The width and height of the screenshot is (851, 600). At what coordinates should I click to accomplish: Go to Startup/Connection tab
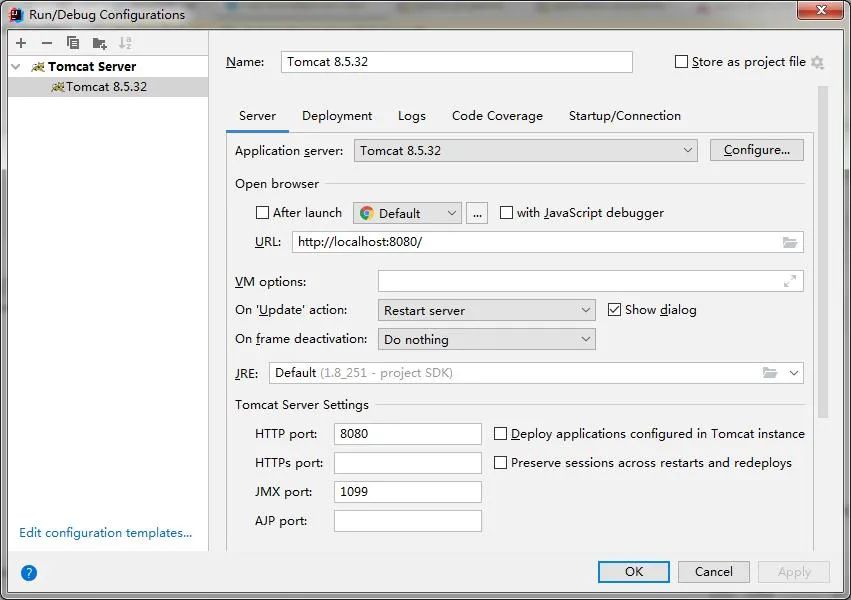(x=624, y=116)
